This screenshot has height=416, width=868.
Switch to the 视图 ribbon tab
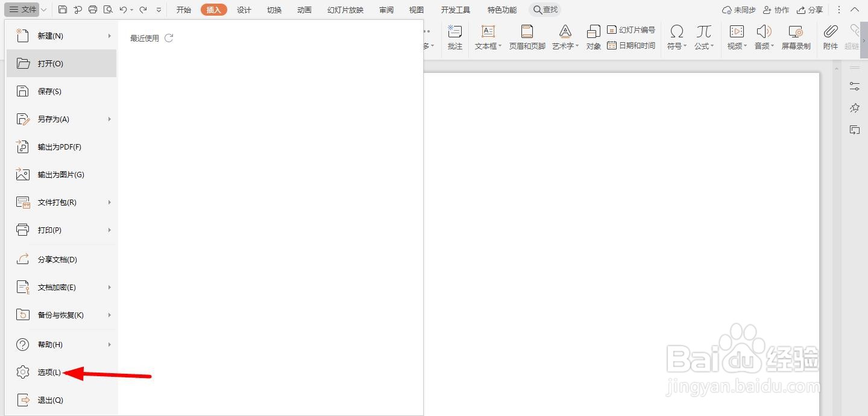pyautogui.click(x=417, y=10)
